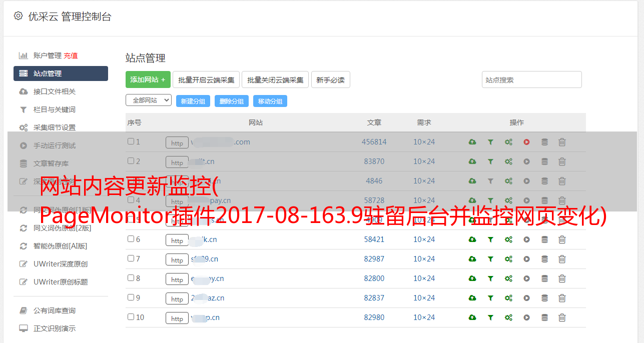Image resolution: width=644 pixels, height=343 pixels.
Task: Click red play icon in row 1
Action: [x=526, y=142]
